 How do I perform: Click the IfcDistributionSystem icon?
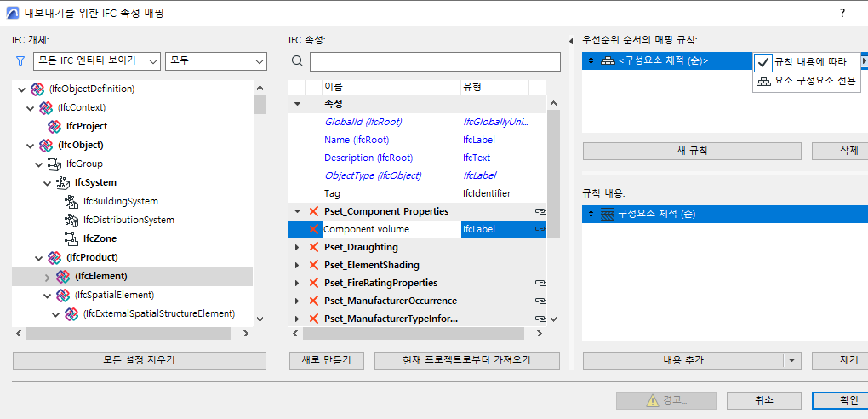[x=71, y=220]
